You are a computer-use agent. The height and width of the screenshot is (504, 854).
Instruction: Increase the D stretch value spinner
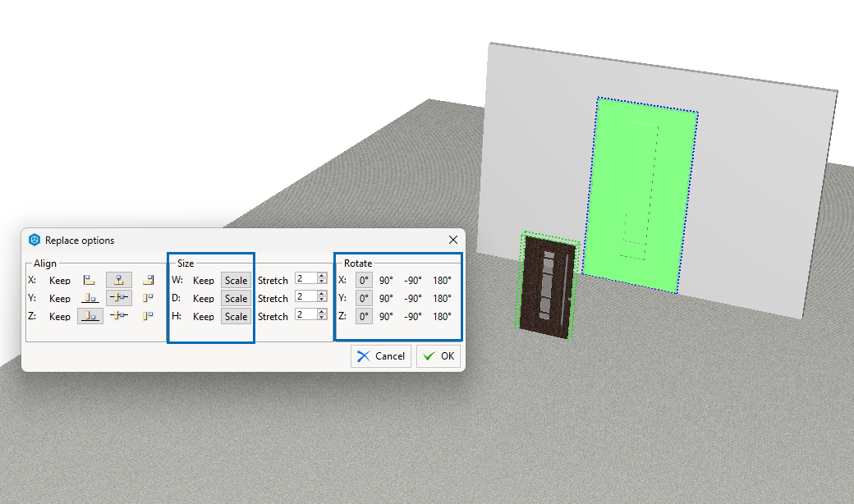pos(322,293)
